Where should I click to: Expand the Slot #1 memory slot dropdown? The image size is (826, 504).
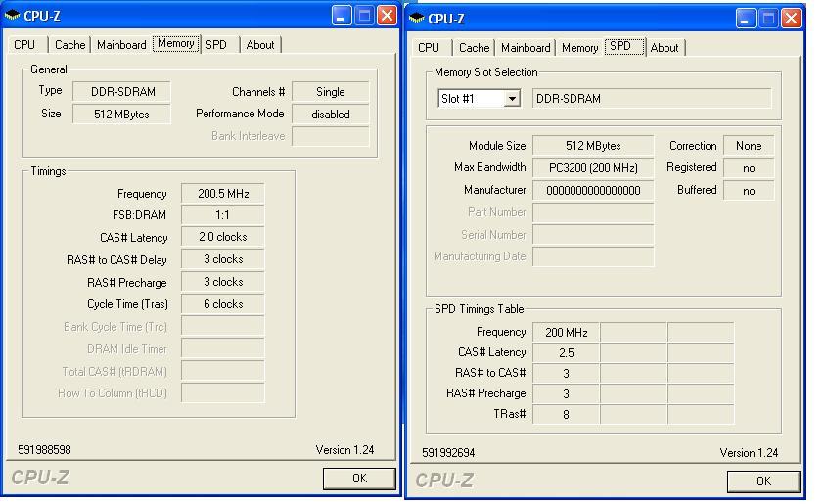pos(512,99)
